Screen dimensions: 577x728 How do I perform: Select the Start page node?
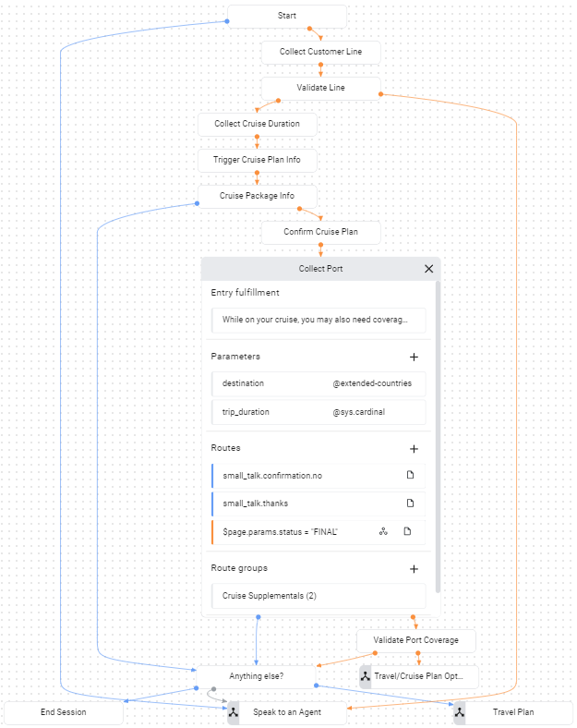[x=286, y=17]
